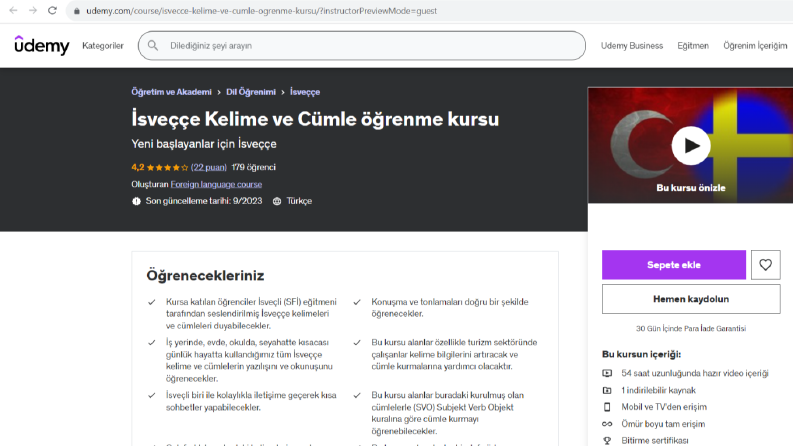
Task: Open the Kategoriler menu
Action: tap(103, 46)
